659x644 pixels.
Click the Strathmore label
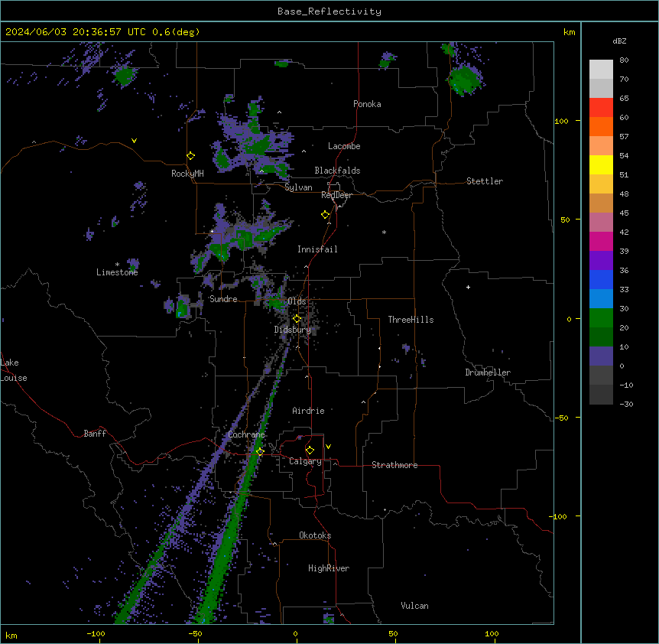(x=394, y=465)
